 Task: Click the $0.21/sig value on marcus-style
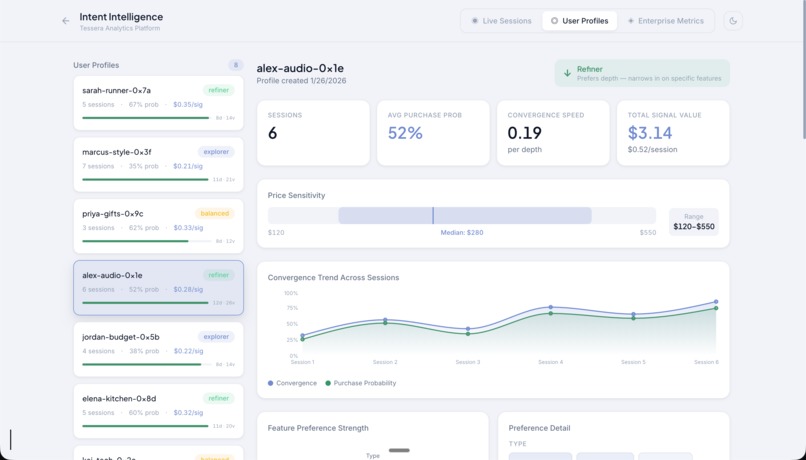click(188, 167)
